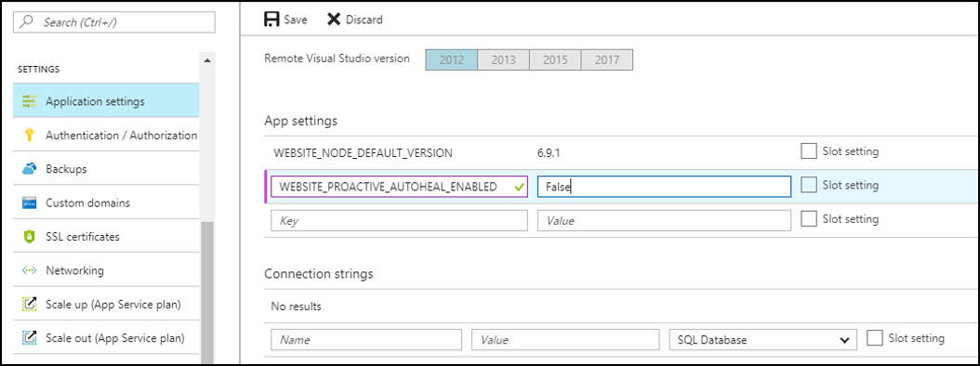Open the SQL Database type dropdown
980x366 pixels.
coord(762,340)
